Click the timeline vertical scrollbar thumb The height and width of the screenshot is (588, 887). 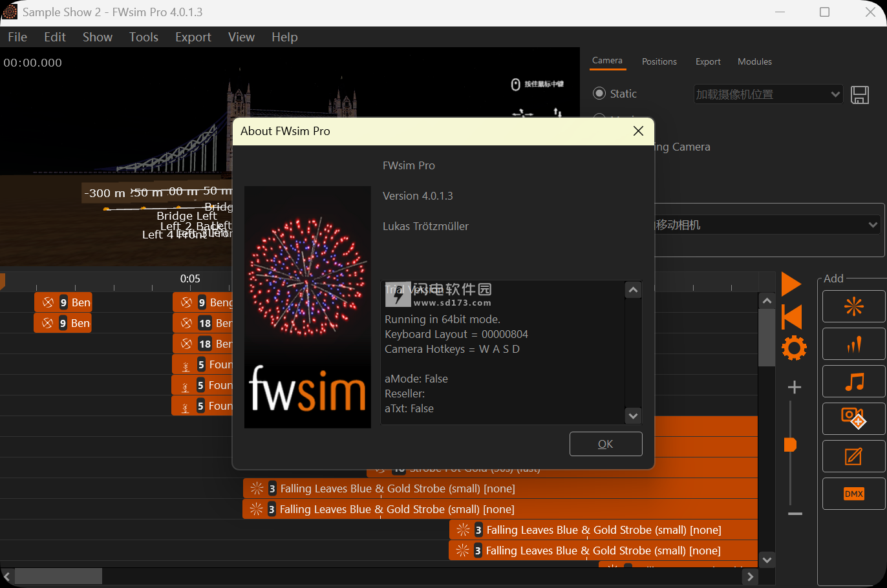(767, 338)
